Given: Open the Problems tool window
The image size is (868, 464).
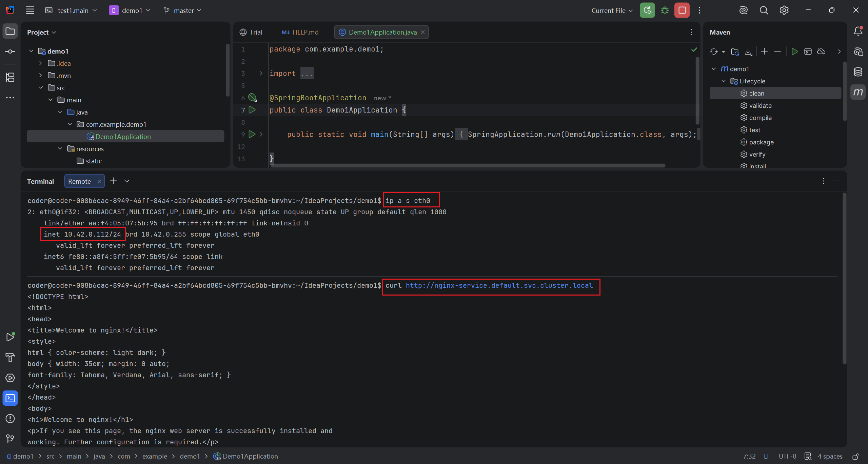Looking at the screenshot, I should (10, 419).
